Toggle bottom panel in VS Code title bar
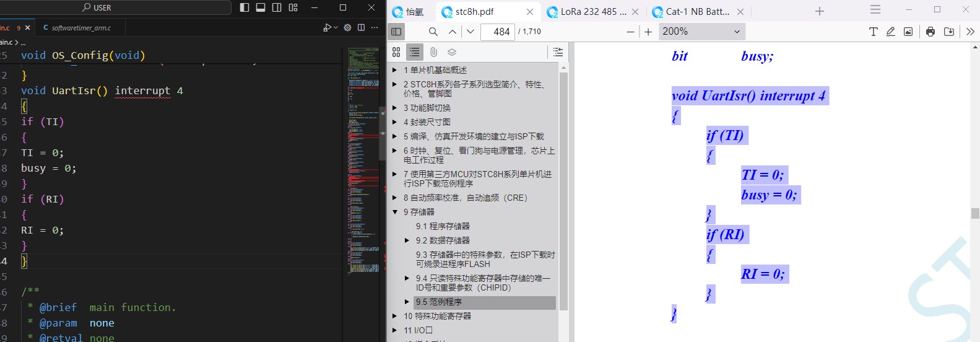Viewport: 980px width, 342px height. (261, 7)
